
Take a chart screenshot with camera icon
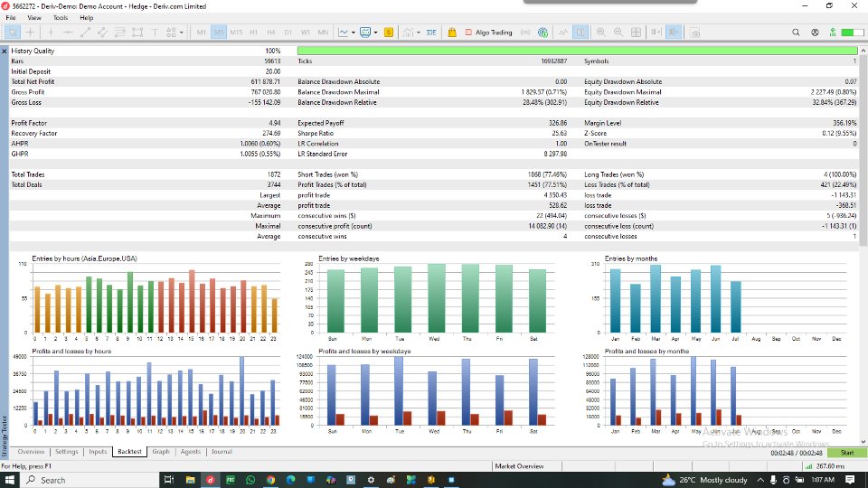(x=694, y=33)
